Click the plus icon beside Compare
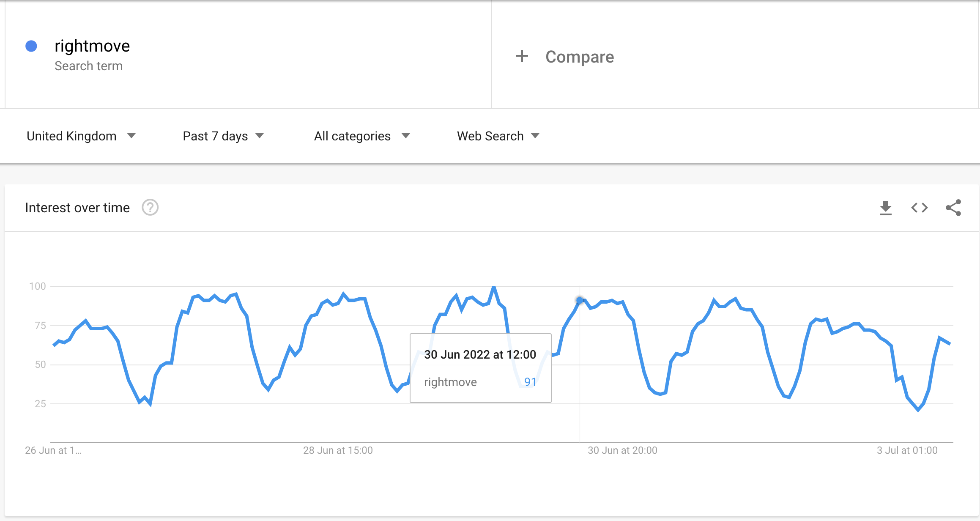980x521 pixels. pyautogui.click(x=522, y=56)
